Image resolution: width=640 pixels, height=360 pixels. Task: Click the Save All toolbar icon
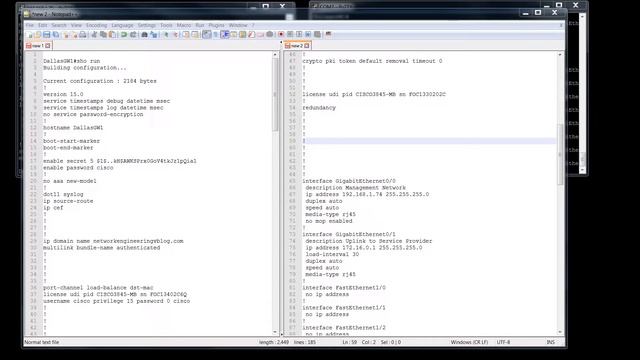[x=56, y=35]
